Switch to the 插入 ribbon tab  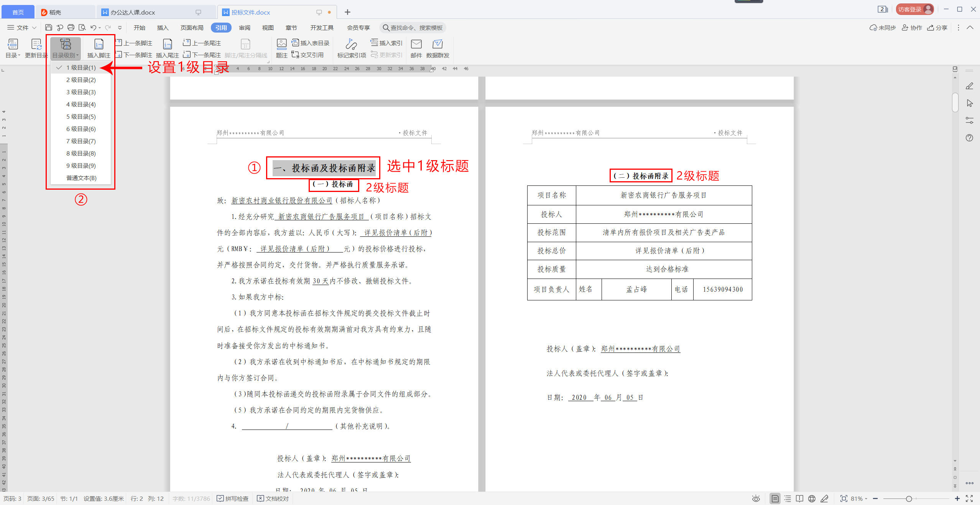pyautogui.click(x=163, y=28)
